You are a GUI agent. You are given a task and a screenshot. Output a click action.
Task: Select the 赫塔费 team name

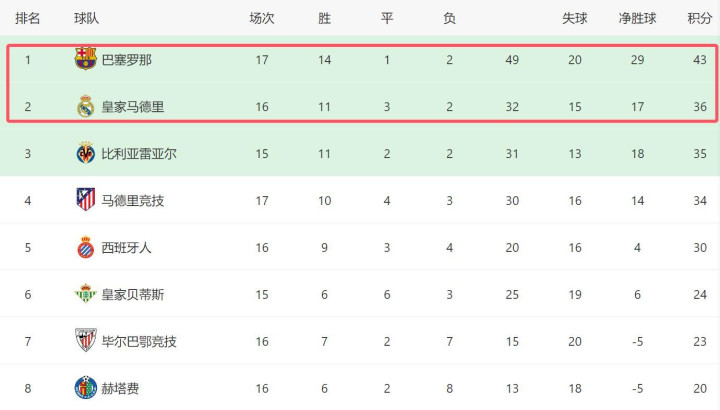pos(121,389)
